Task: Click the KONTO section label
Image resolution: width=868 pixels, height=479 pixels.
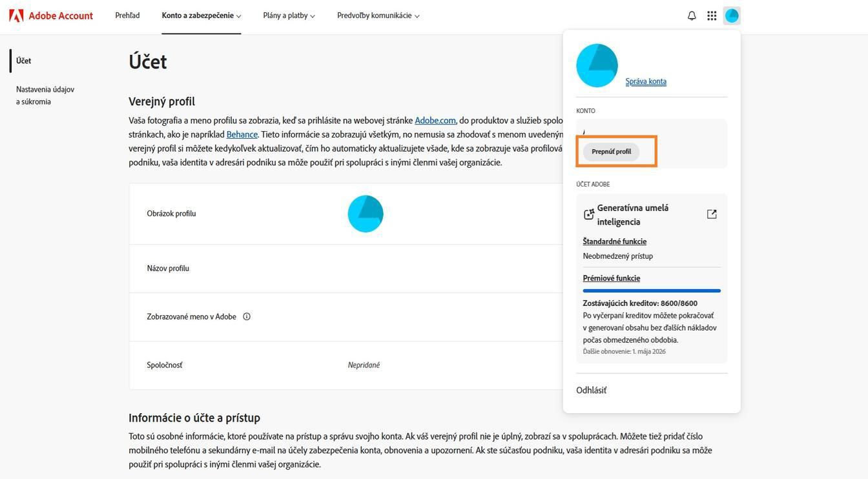Action: point(586,111)
